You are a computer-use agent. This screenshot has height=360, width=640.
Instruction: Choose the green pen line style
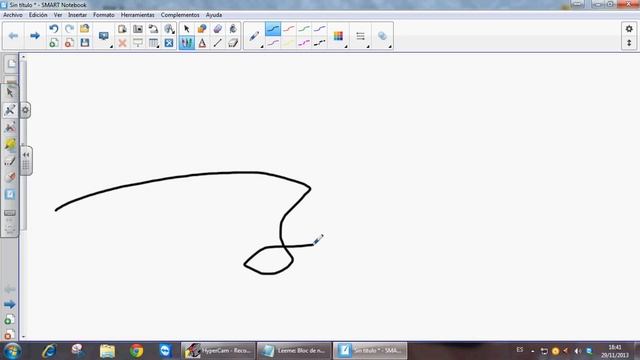point(304,29)
